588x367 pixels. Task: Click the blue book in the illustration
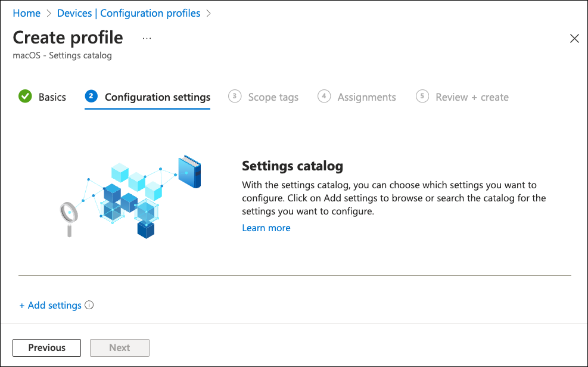point(189,172)
